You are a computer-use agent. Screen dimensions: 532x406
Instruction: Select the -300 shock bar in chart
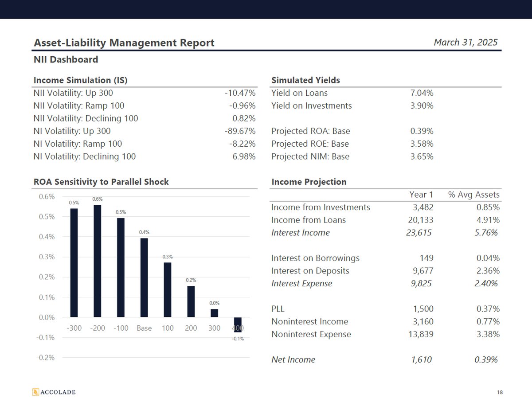[x=74, y=263]
